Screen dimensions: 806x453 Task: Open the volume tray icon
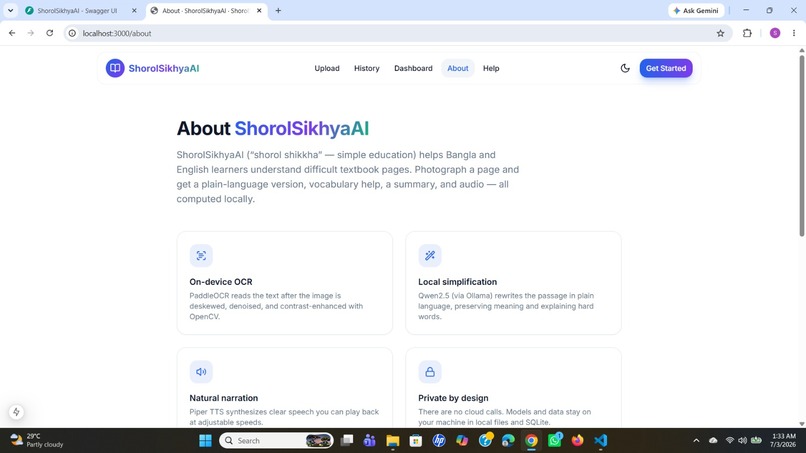[743, 441]
